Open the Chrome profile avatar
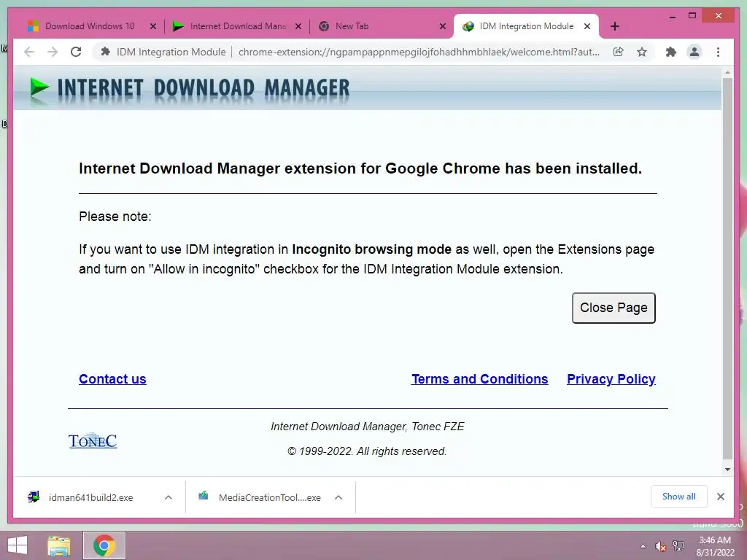747x560 pixels. point(694,52)
